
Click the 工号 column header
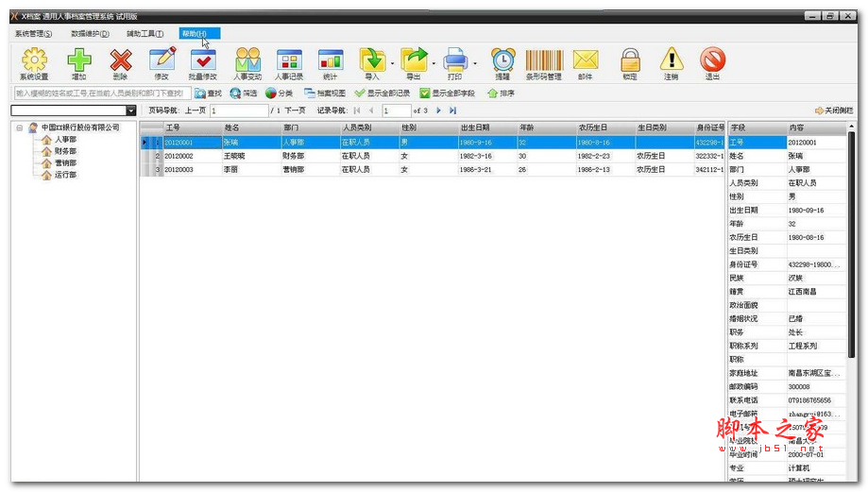click(193, 127)
